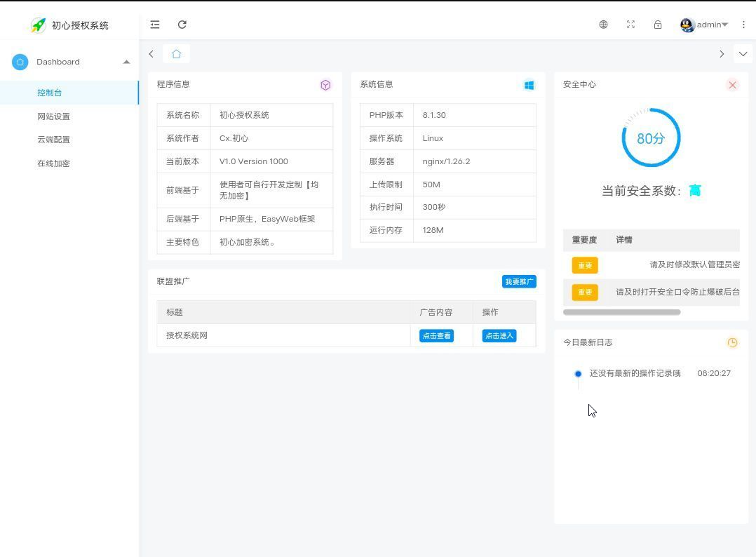
Task: Click the 标题 column header
Action: click(175, 312)
